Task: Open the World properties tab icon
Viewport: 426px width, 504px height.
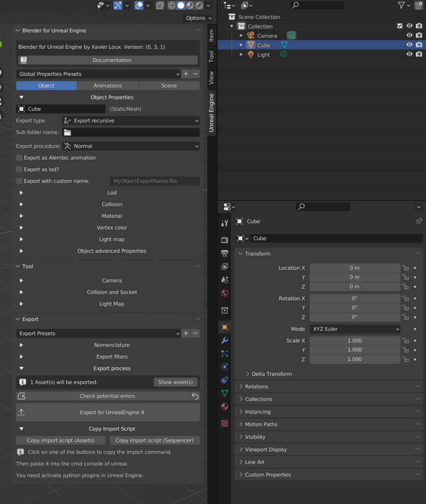Action: pyautogui.click(x=225, y=293)
